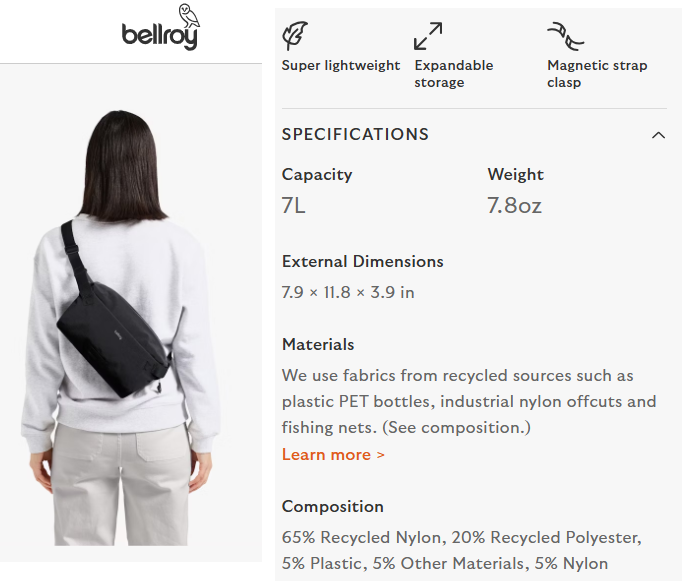This screenshot has height=587, width=690.
Task: Click the recycled nylon composition text
Action: [362, 537]
